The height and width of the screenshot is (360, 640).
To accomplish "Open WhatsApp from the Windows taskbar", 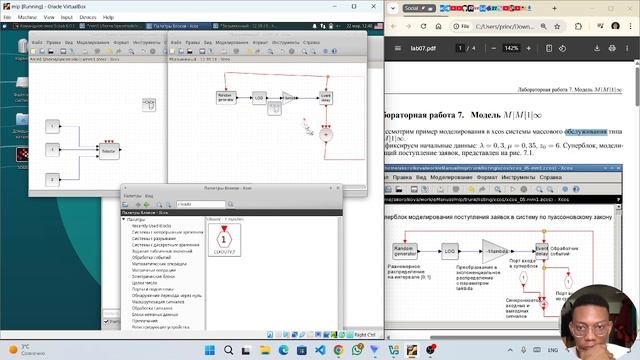I will [357, 350].
